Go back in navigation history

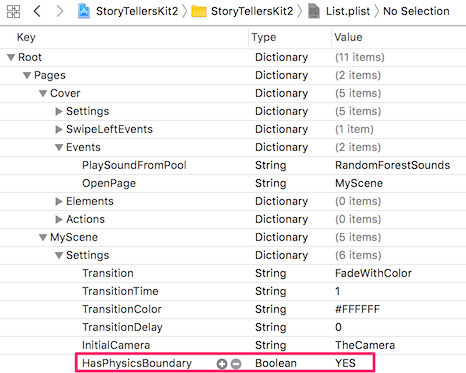pyautogui.click(x=37, y=11)
